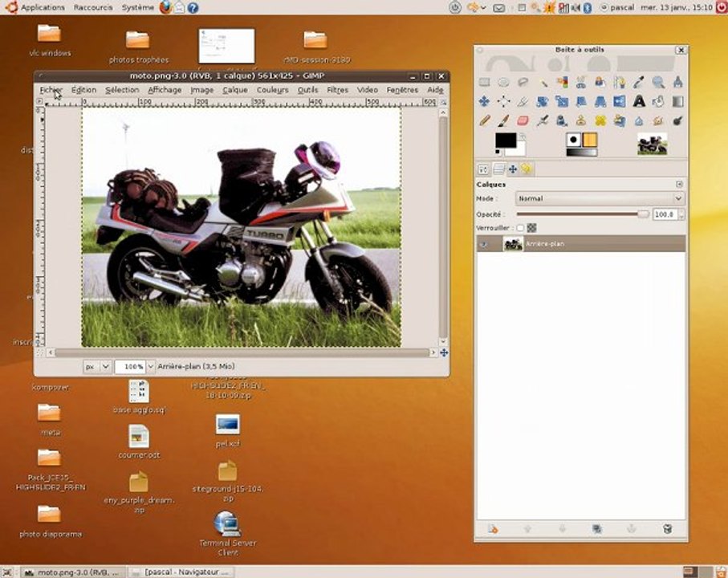
Task: Open the Fichier menu
Action: pos(51,90)
